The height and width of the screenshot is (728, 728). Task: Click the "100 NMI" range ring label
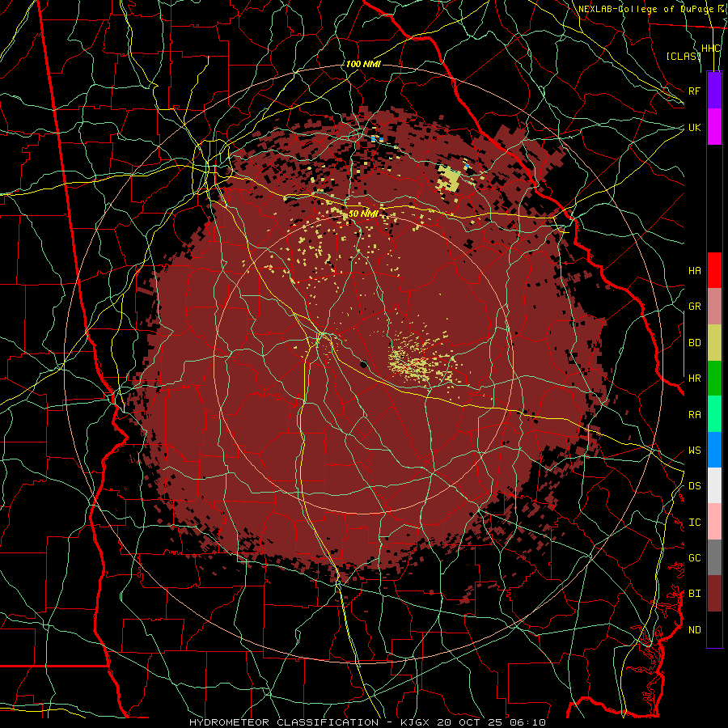[363, 64]
